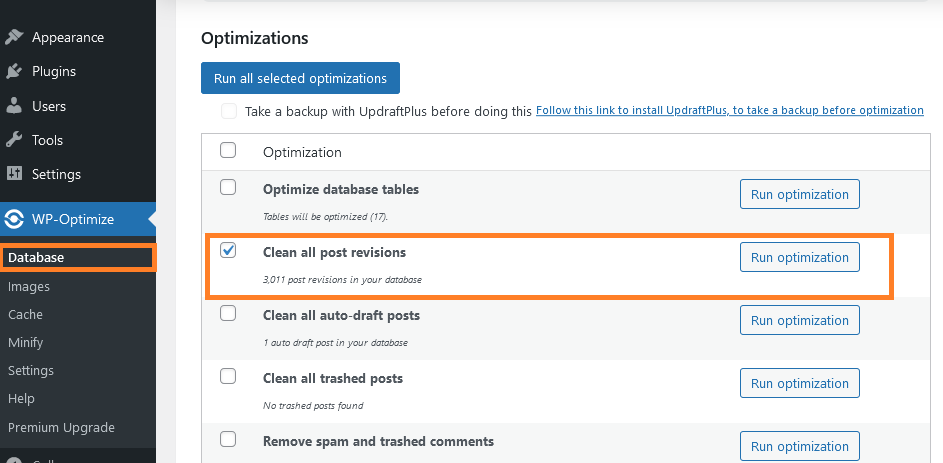Check Optimize database tables checkbox
The width and height of the screenshot is (943, 463).
(x=228, y=188)
